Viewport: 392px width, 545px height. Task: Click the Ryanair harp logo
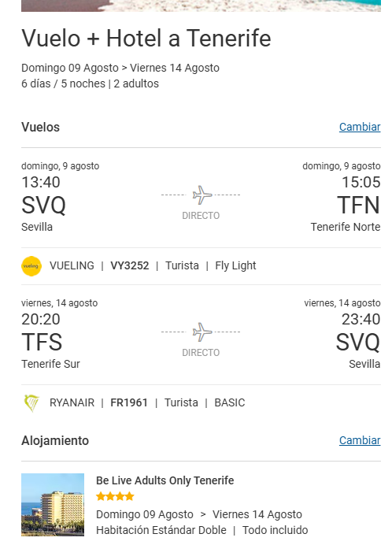click(x=31, y=402)
